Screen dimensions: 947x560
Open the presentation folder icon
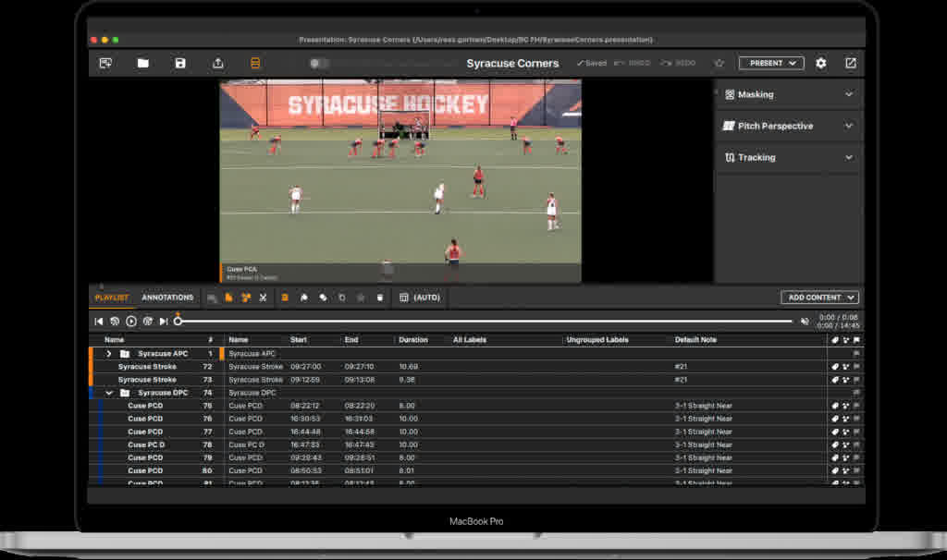click(x=143, y=63)
